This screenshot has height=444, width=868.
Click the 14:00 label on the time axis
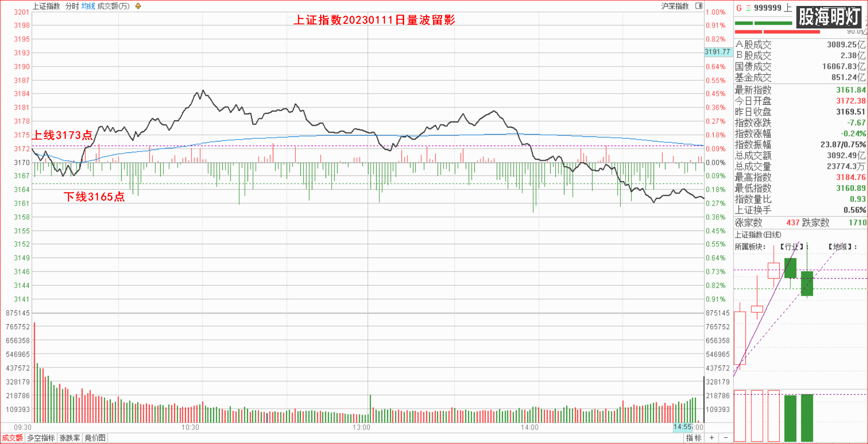530,427
